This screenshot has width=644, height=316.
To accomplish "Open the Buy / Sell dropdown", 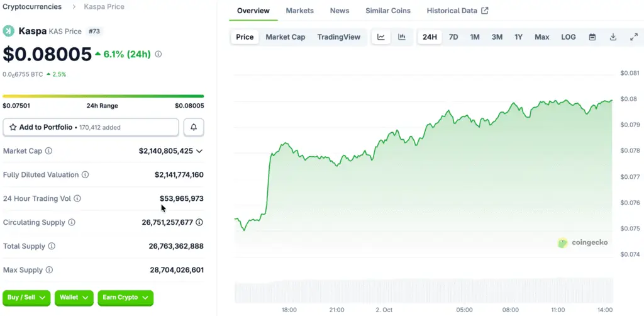I will click(x=26, y=297).
